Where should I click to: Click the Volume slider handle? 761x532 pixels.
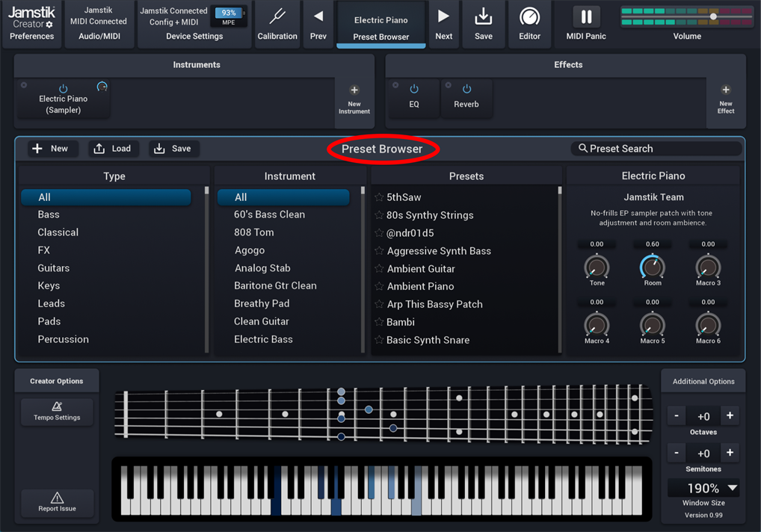[713, 16]
